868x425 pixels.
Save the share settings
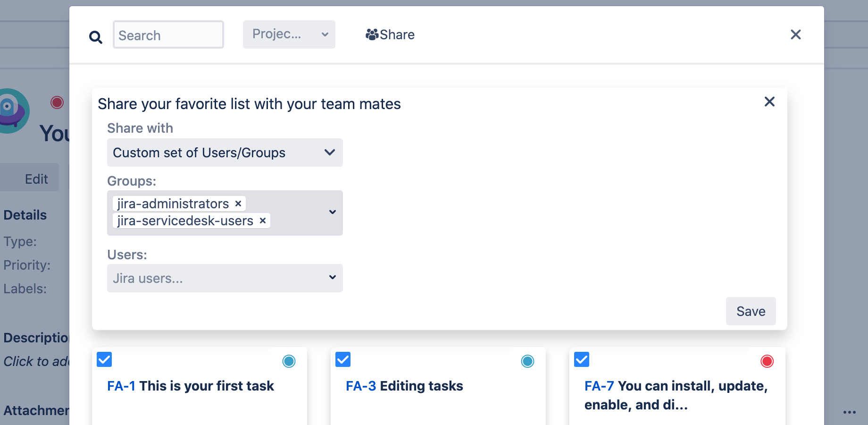pos(751,311)
